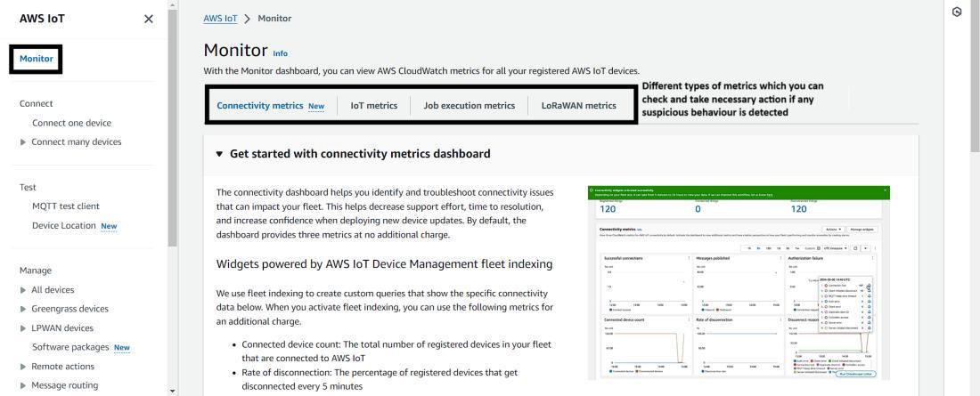Open Connect one device

[72, 123]
